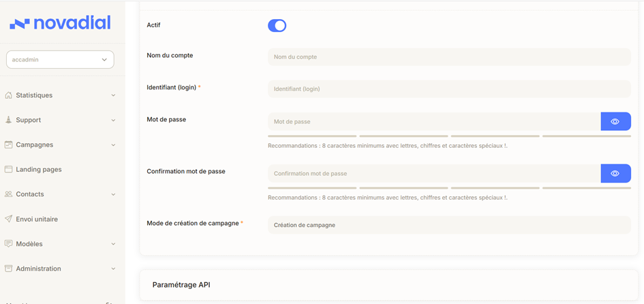Show password in Mot de passe field
Viewport: 644px width, 304px height.
(615, 121)
